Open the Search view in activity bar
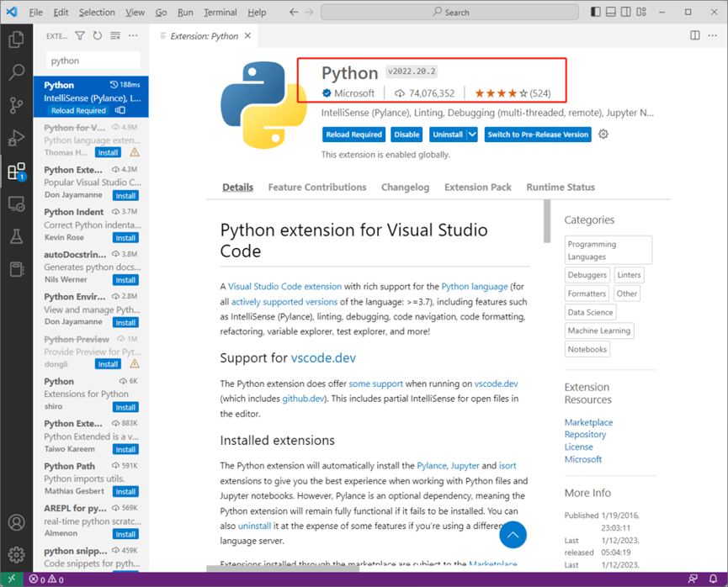This screenshot has height=587, width=728. tap(16, 72)
